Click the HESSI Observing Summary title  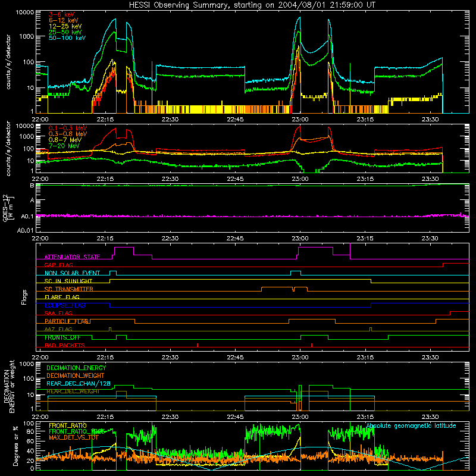pyautogui.click(x=252, y=5)
